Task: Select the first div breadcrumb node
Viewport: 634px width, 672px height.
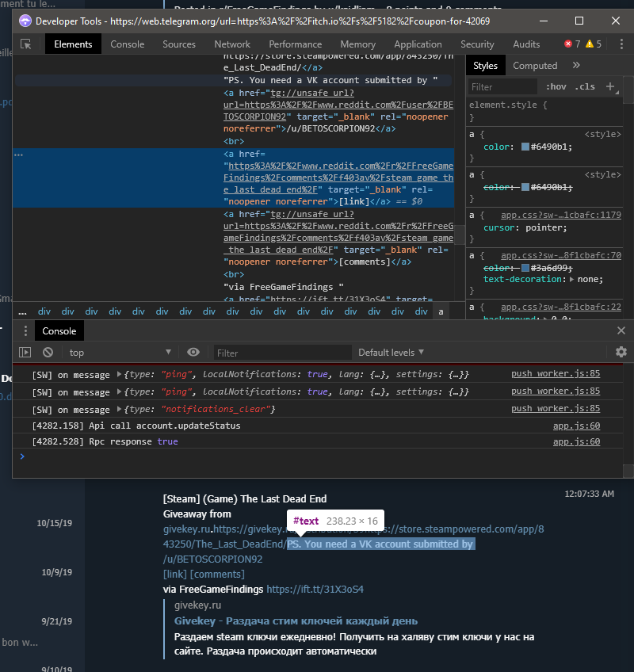Action: [x=44, y=311]
